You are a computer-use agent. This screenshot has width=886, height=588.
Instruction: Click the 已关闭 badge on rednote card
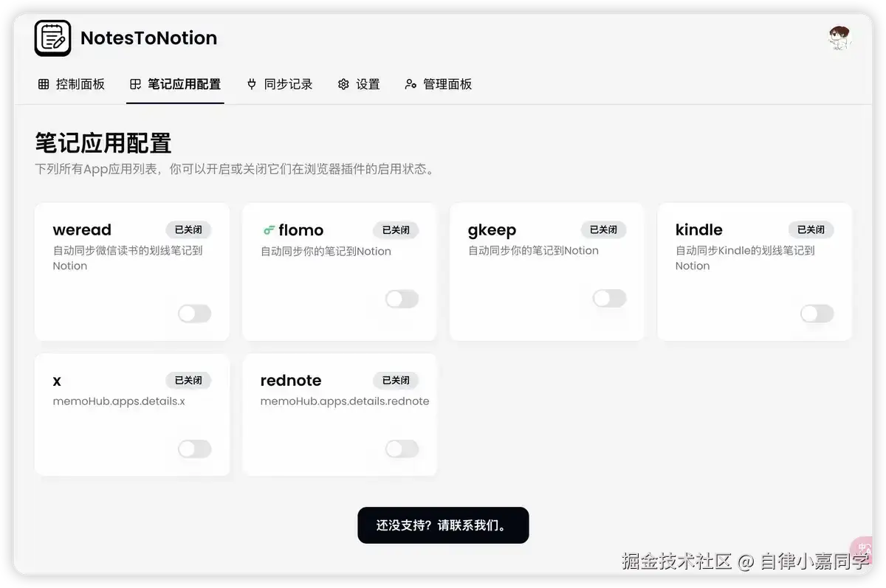tap(396, 381)
